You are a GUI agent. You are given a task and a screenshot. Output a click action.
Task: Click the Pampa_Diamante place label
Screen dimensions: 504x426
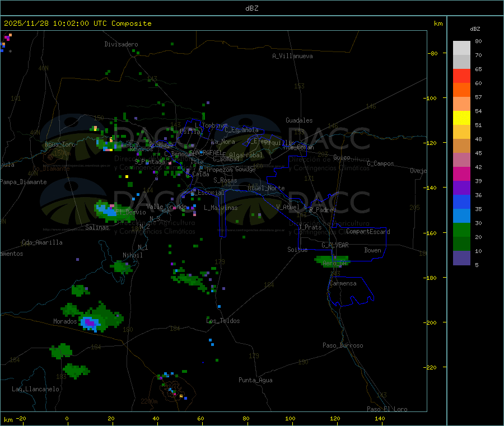24,182
